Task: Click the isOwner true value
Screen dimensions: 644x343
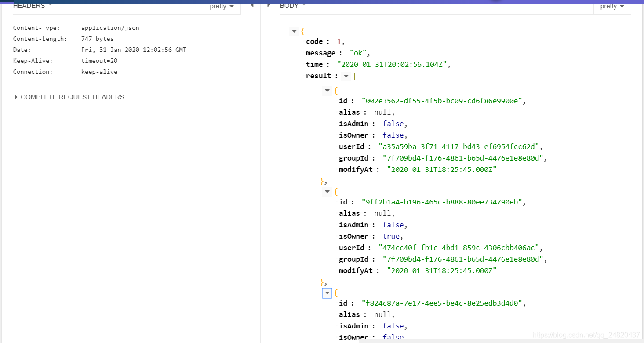Action: click(x=391, y=237)
